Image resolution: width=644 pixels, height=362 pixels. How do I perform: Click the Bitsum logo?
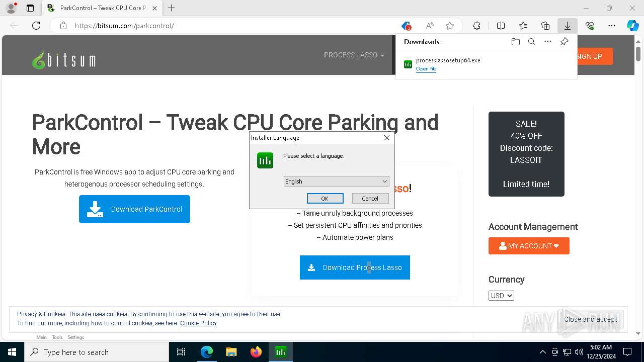(x=63, y=60)
